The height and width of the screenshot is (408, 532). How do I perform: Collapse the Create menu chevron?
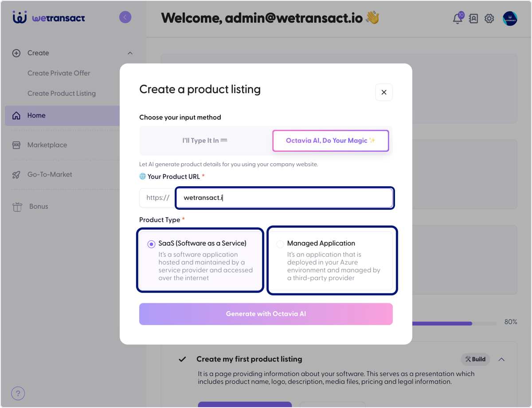point(130,53)
